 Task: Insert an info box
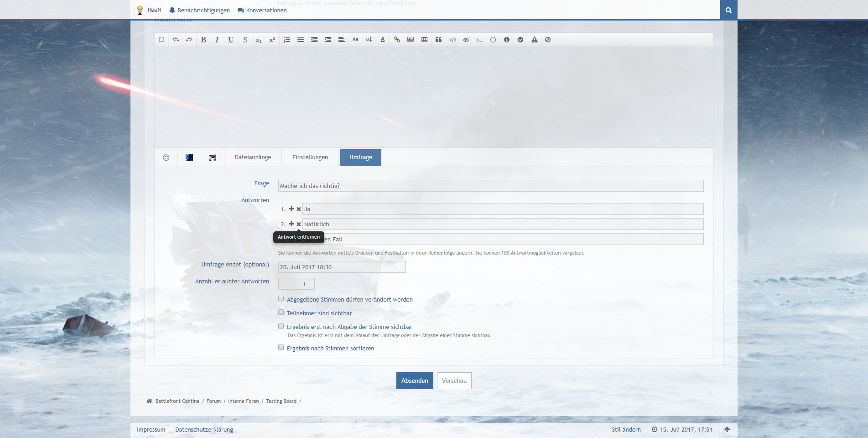[x=507, y=40]
